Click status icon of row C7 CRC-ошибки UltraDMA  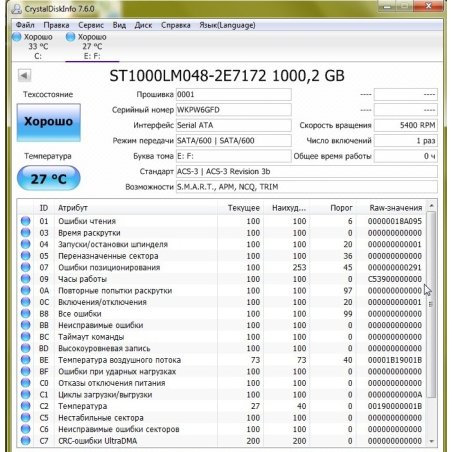click(26, 441)
